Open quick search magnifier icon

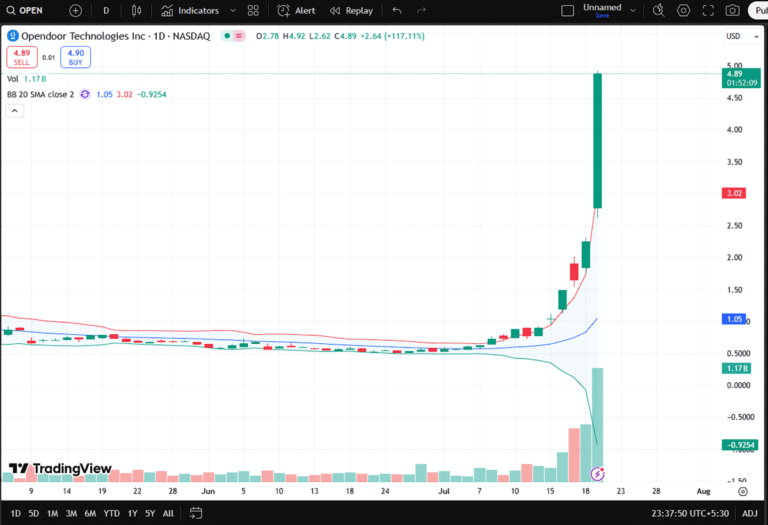tap(659, 10)
